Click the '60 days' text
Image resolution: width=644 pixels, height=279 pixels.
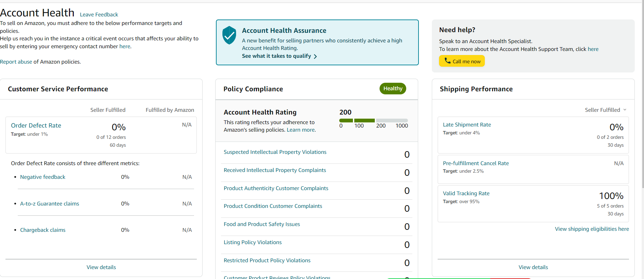tap(118, 145)
